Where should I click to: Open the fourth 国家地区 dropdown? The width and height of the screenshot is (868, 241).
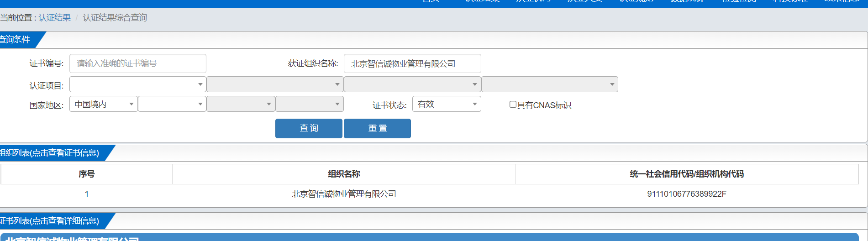pyautogui.click(x=310, y=104)
